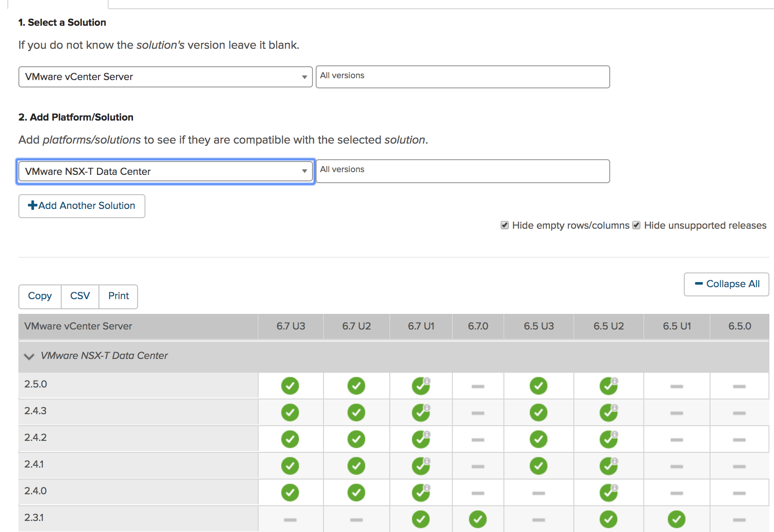This screenshot has width=774, height=532.
Task: Click checkmark for 2.4.1 under 6.5 U3
Action: click(x=538, y=466)
